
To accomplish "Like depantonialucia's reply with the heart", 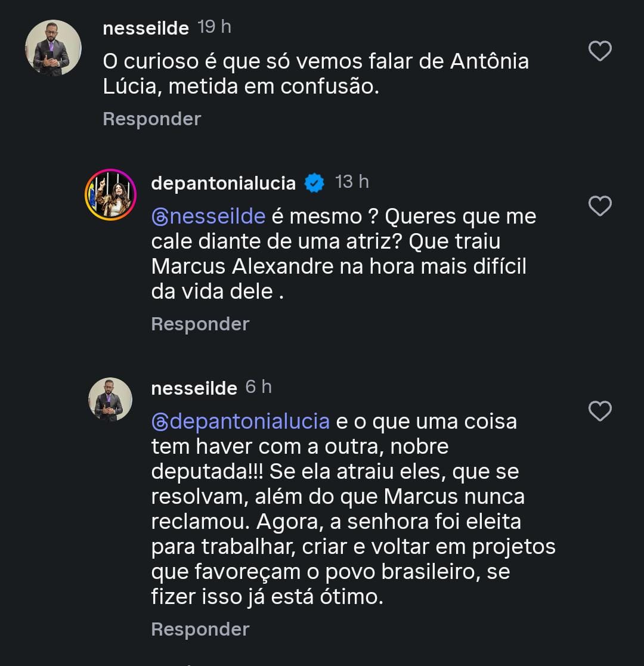I will (x=600, y=206).
